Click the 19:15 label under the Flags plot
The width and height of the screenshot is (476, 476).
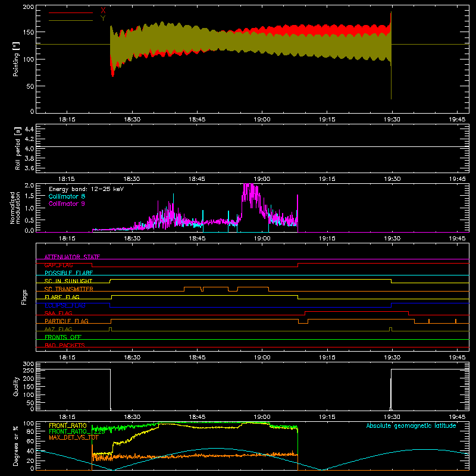coord(327,358)
